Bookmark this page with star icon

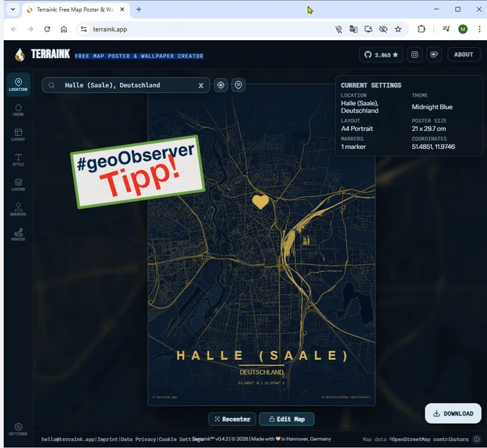click(x=398, y=29)
